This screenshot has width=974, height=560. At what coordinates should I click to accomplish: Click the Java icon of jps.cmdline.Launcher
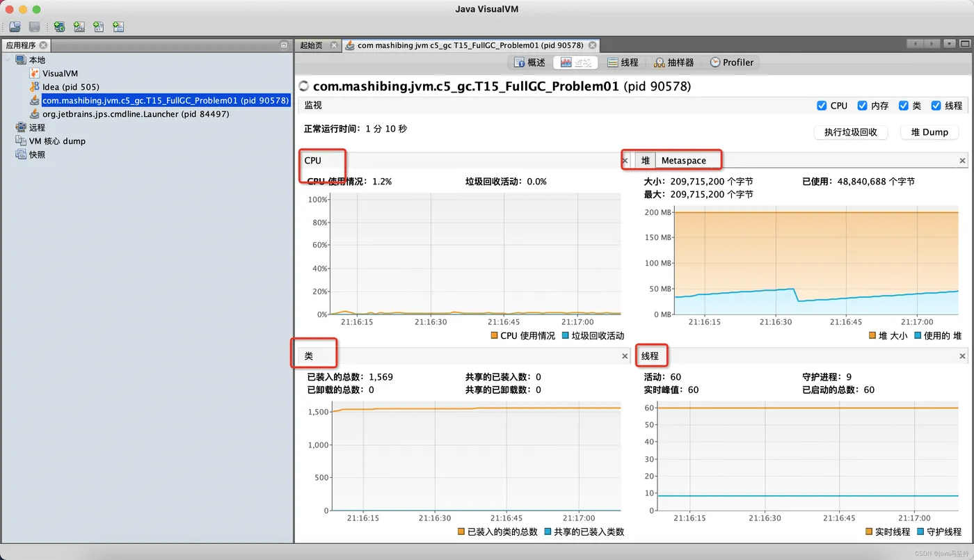[35, 114]
